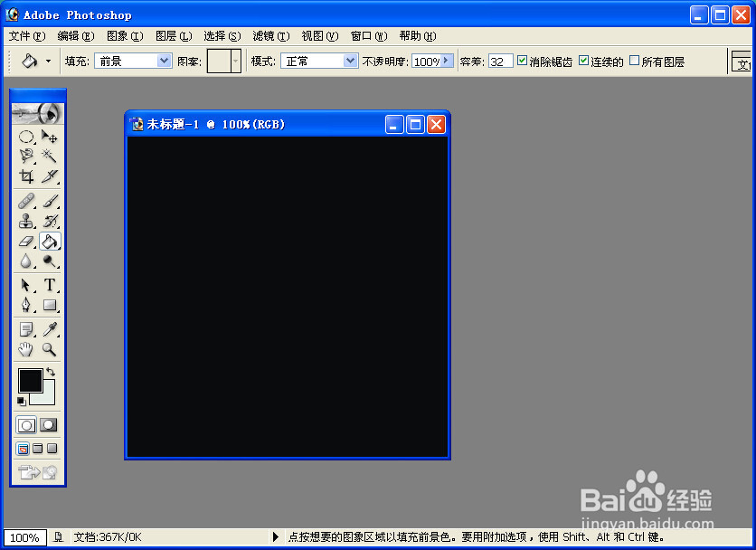Enable the 所有图层 all layers option
This screenshot has height=550, width=756.
pos(632,61)
